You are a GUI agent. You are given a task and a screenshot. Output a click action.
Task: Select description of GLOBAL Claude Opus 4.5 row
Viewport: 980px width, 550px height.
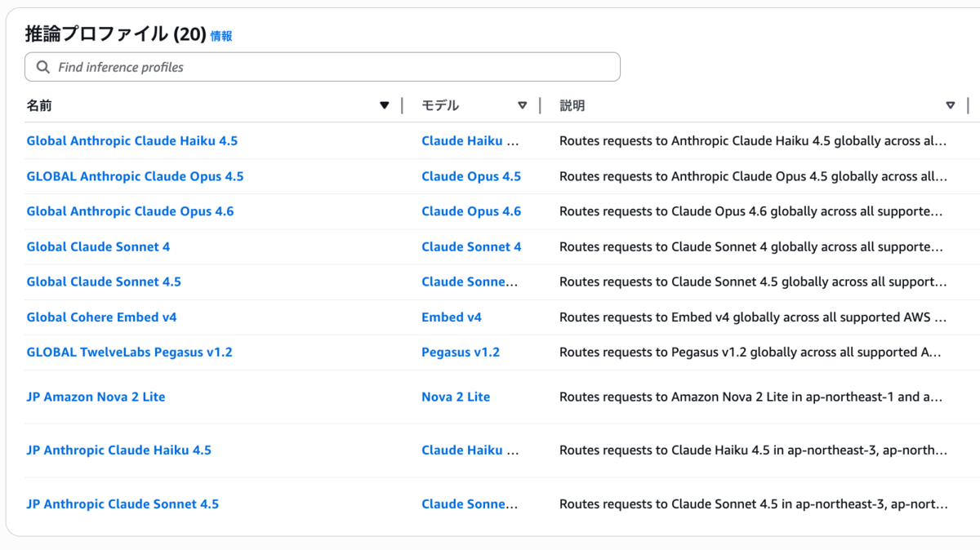753,176
